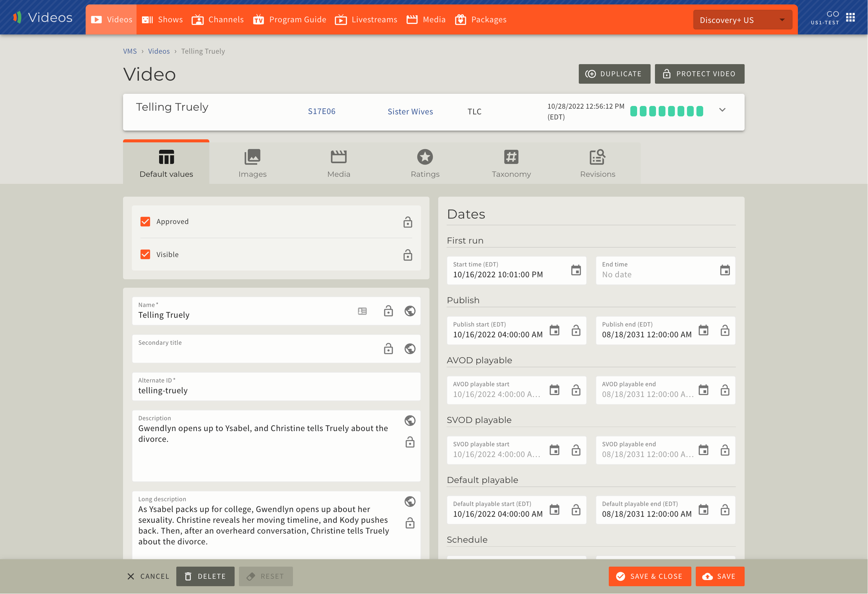Open calendar for SVOD playable end
868x594 pixels.
click(x=704, y=450)
